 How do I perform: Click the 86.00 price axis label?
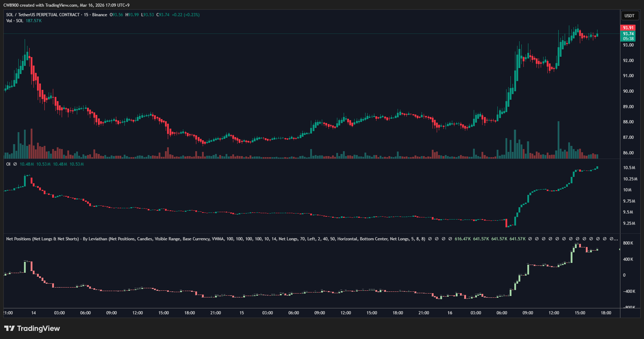tap(628, 153)
